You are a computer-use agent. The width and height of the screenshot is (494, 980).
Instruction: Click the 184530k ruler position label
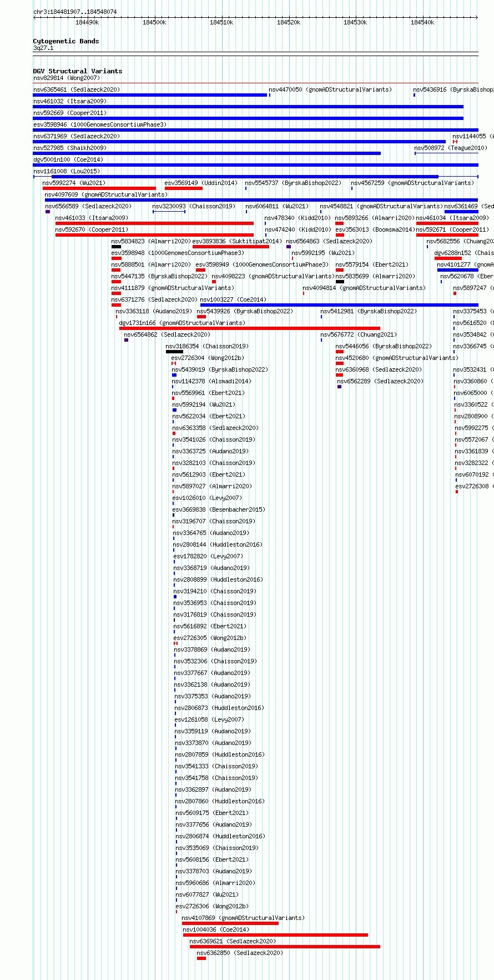[355, 22]
